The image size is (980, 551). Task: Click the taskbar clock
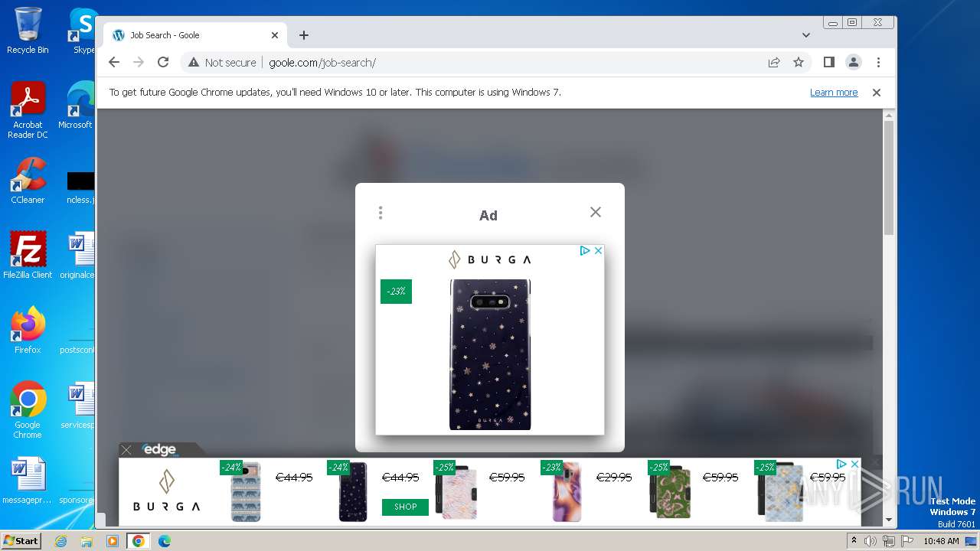[941, 541]
